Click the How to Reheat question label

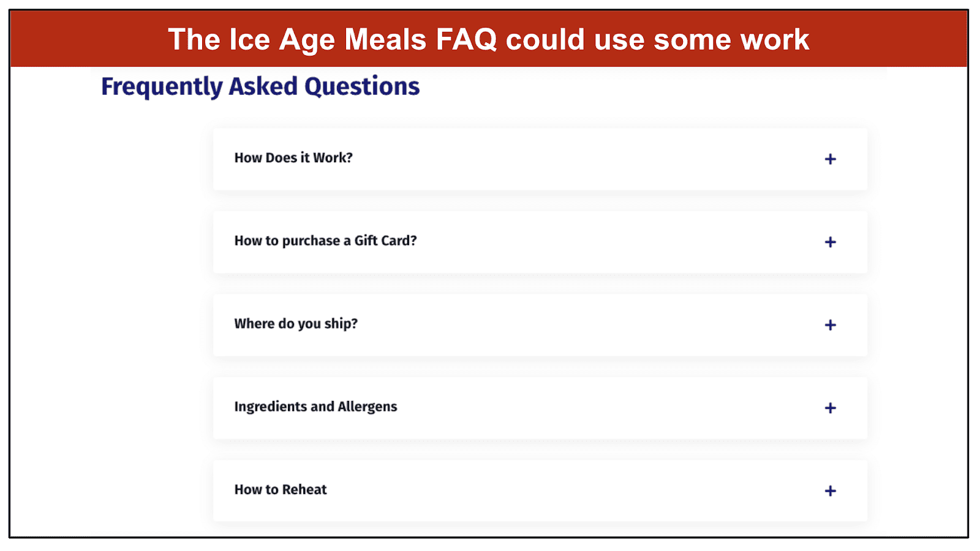click(x=281, y=490)
